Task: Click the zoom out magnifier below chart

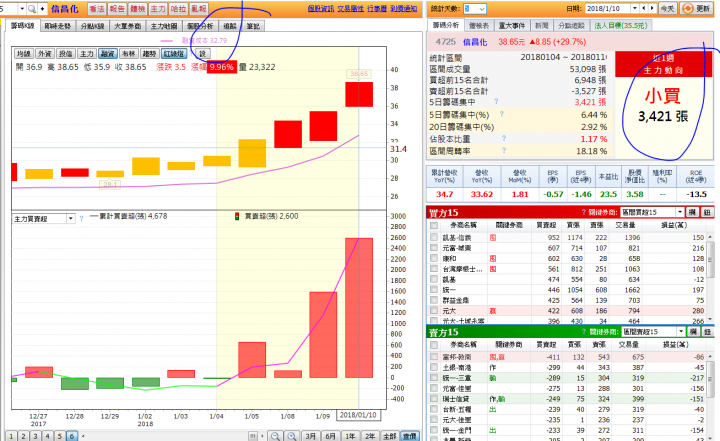Action: tap(275, 436)
